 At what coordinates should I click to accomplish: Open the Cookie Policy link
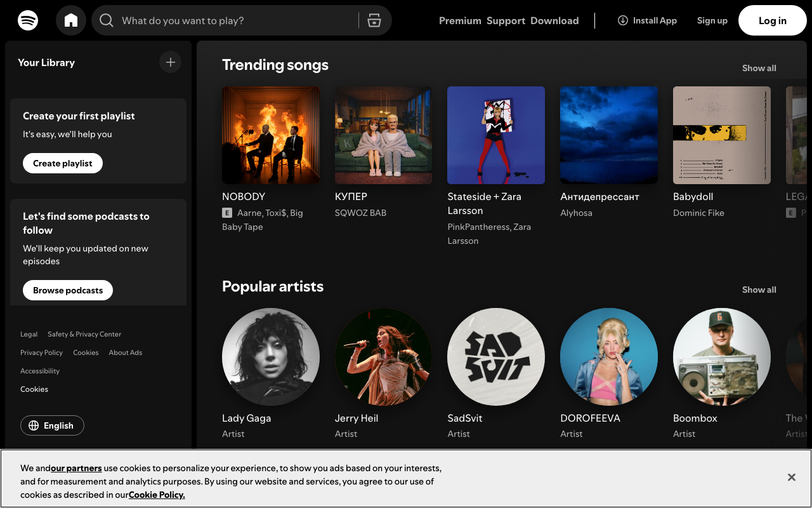tap(156, 494)
